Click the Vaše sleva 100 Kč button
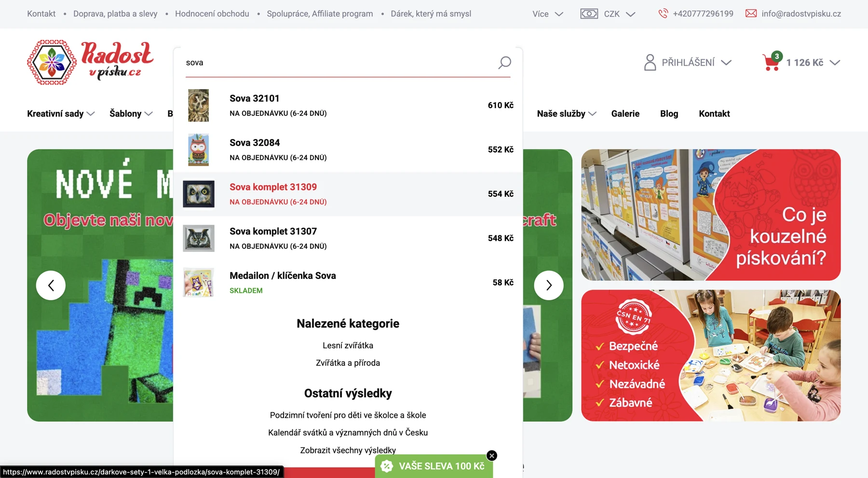 click(434, 466)
